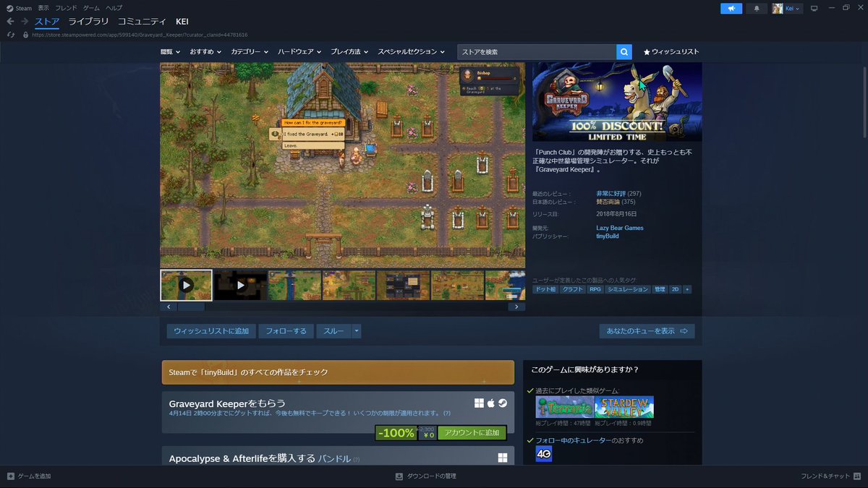Click the Graveyard Keeper header image
This screenshot has height=488, width=868.
617,101
